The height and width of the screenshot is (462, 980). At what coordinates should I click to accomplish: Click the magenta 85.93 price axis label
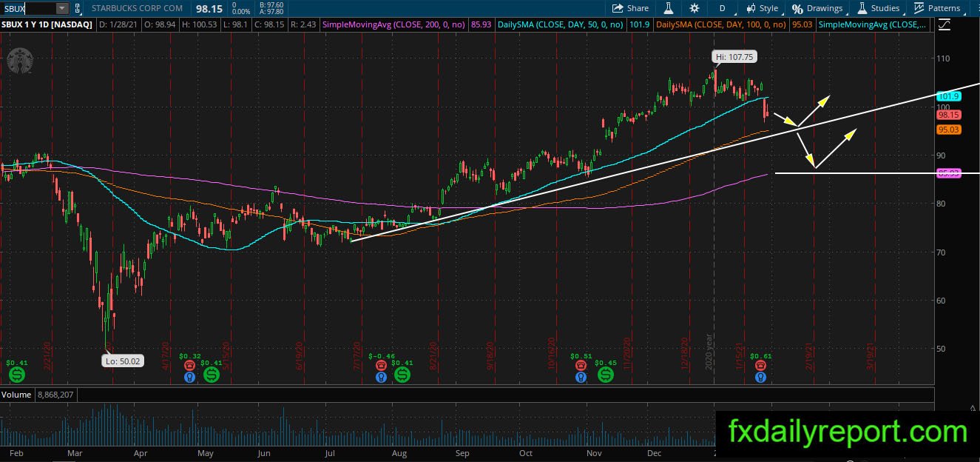pyautogui.click(x=948, y=173)
